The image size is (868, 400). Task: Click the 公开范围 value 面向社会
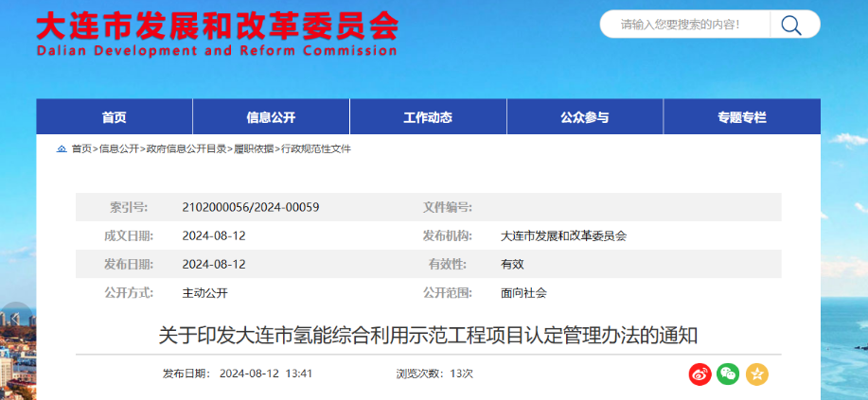pos(523,293)
